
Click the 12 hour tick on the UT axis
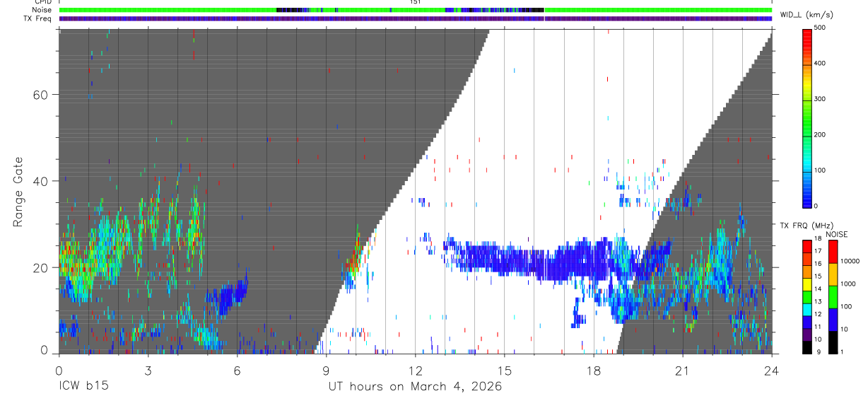[415, 370]
